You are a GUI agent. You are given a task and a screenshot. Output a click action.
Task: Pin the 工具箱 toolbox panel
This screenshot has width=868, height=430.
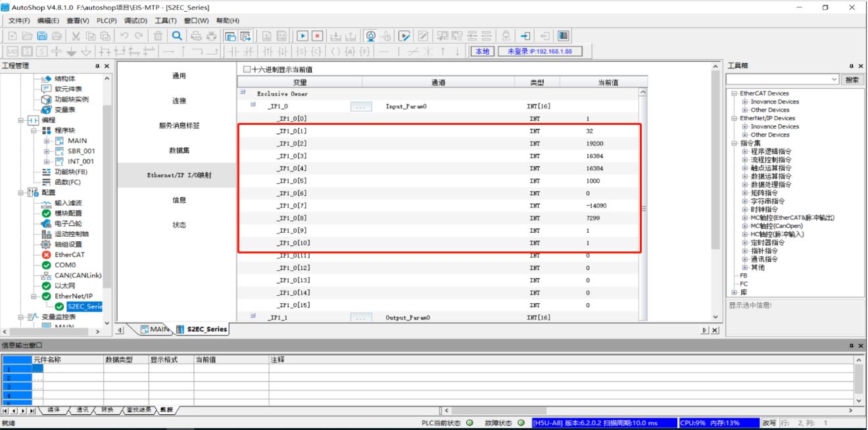coord(852,66)
